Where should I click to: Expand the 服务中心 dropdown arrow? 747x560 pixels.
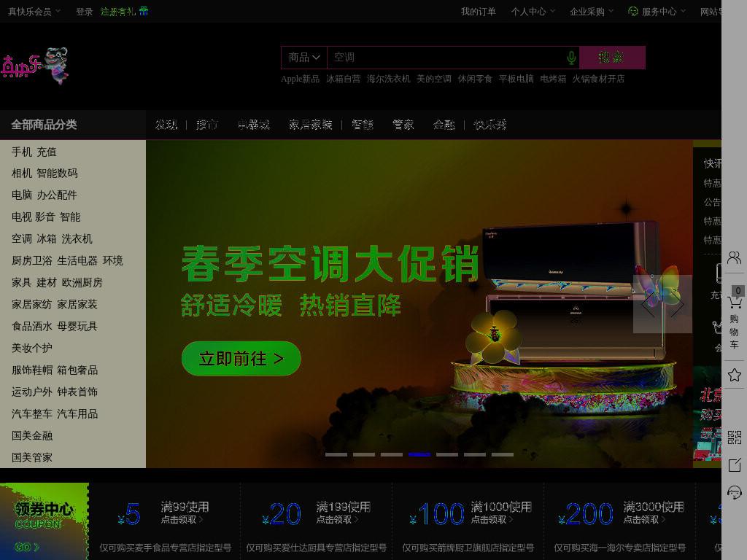tap(683, 11)
